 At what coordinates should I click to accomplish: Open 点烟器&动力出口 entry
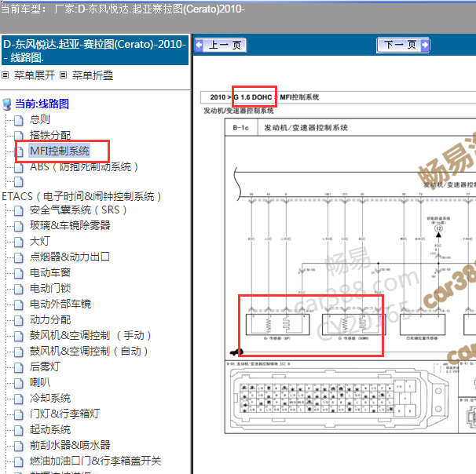[x=70, y=257]
